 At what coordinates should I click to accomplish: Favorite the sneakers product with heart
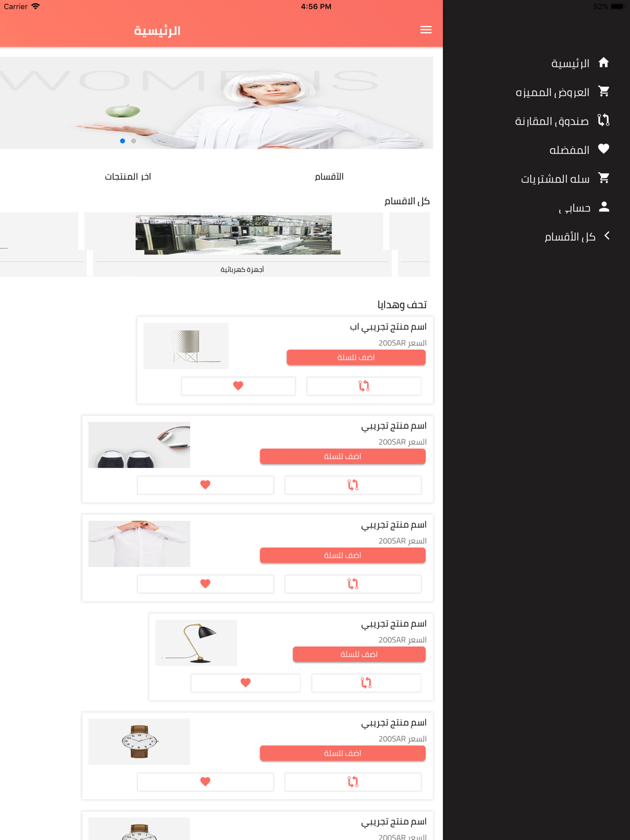(205, 485)
